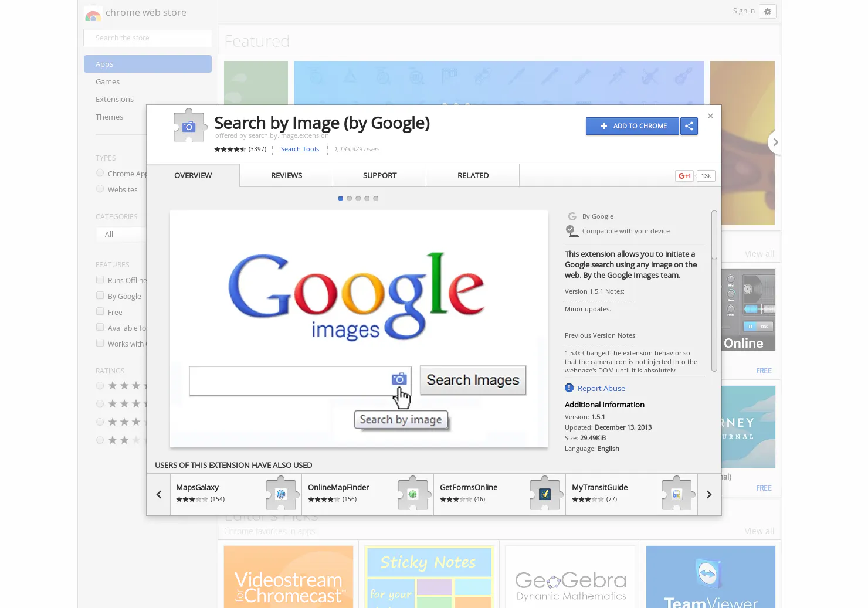868x608 pixels.
Task: Switch to the Overview tab
Action: pyautogui.click(x=193, y=175)
